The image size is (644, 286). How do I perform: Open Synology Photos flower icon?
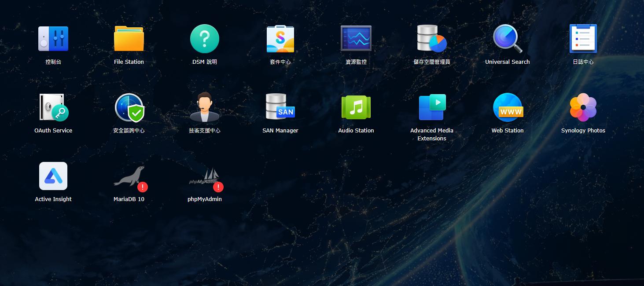coord(583,107)
